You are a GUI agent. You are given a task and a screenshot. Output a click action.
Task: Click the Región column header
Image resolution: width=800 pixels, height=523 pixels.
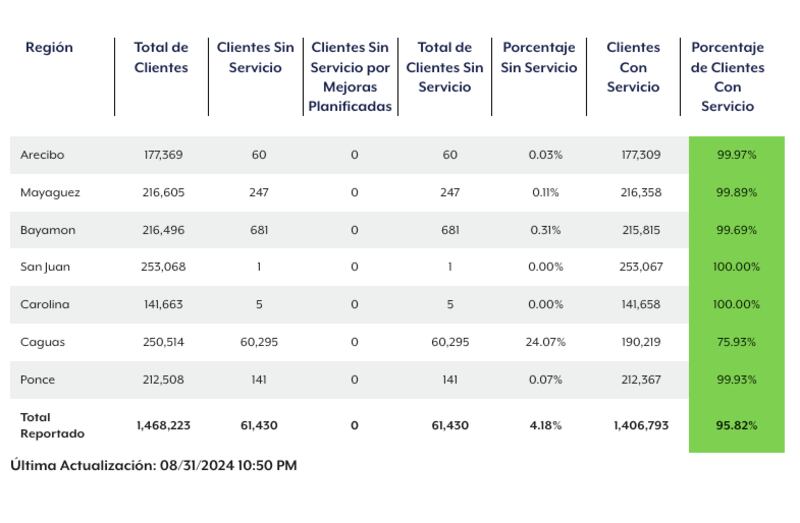49,47
